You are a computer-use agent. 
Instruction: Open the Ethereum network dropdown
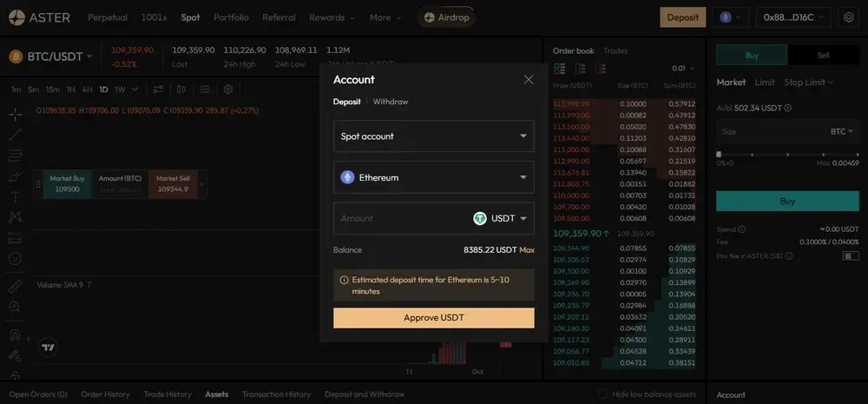pyautogui.click(x=434, y=177)
